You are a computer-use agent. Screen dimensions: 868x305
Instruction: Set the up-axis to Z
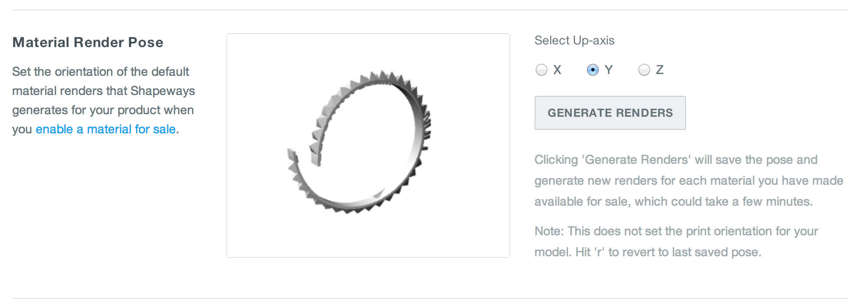tap(644, 70)
